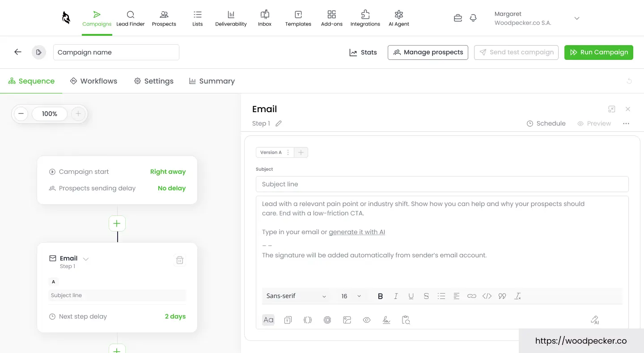Click the Run Campaign button
The height and width of the screenshot is (353, 644).
coord(599,52)
